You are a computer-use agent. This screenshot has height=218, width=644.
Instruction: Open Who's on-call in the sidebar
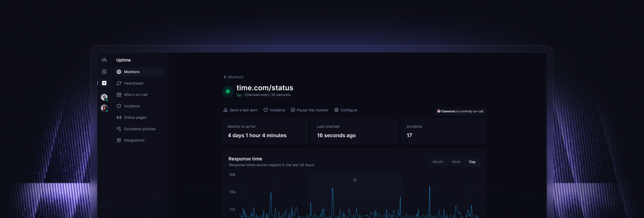click(x=140, y=95)
